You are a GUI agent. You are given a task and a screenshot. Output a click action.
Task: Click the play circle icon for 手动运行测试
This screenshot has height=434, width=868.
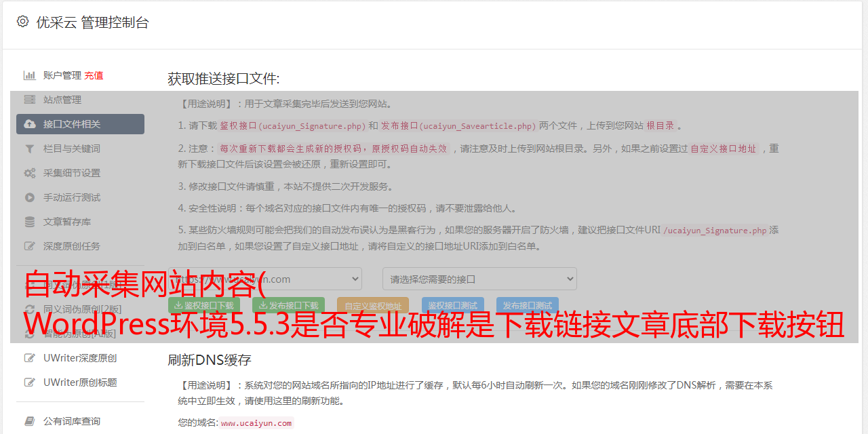pos(30,197)
